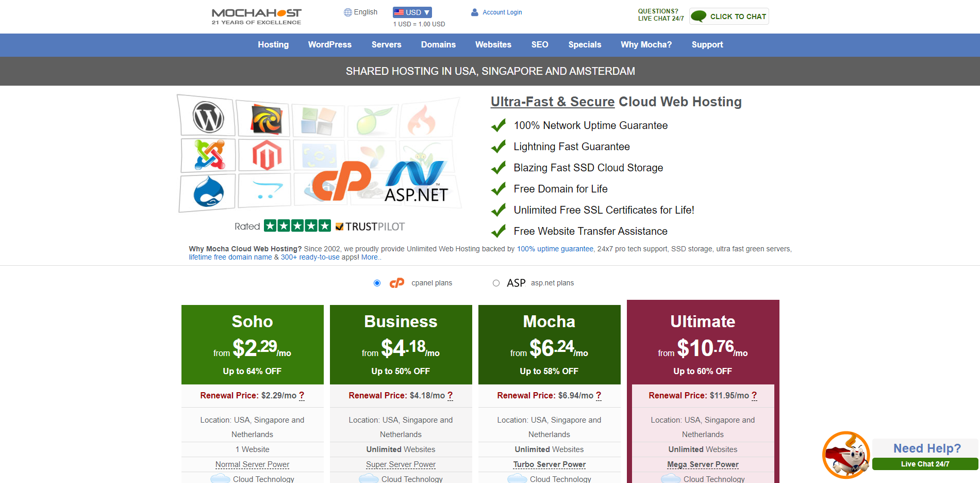Click the Joomla logo tile

tap(209, 155)
